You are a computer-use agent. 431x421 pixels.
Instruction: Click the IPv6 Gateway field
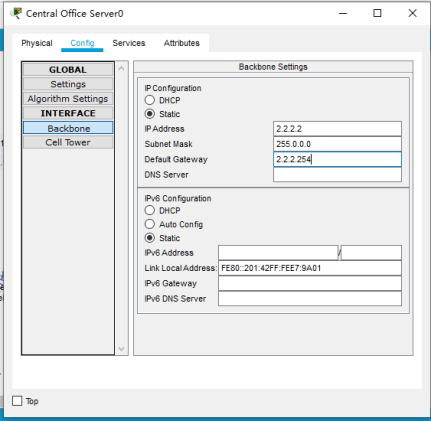click(x=310, y=283)
